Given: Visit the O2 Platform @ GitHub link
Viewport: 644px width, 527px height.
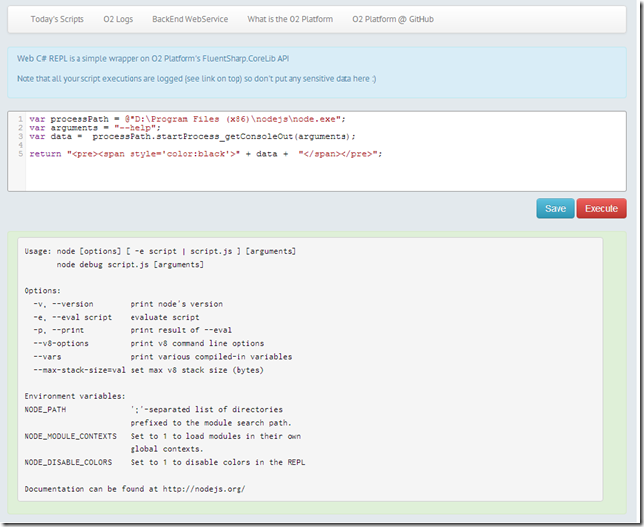Looking at the screenshot, I should point(394,19).
